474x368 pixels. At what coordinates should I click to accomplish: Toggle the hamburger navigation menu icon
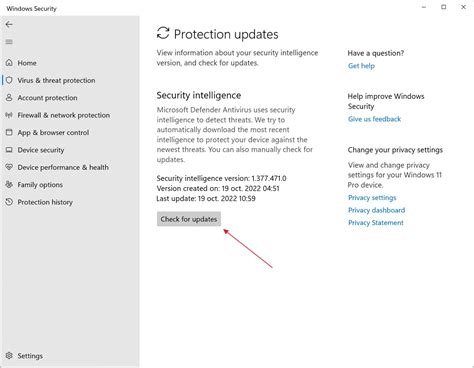coord(9,42)
